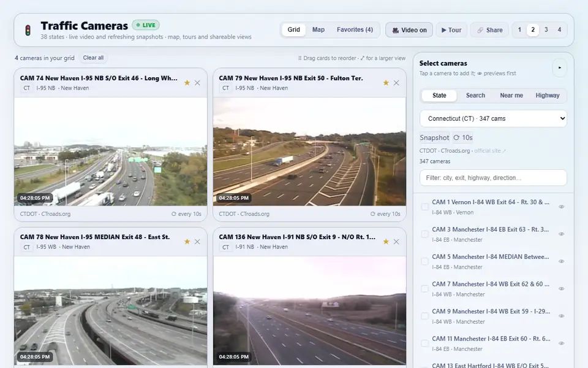
Task: Select the Search tab
Action: pyautogui.click(x=475, y=96)
